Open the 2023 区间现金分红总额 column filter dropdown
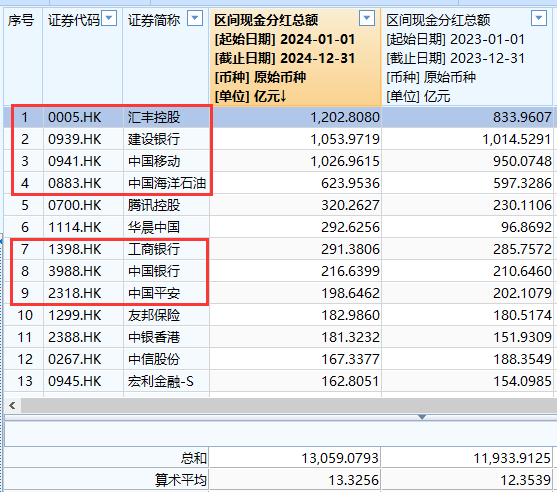The image size is (557, 492). (539, 18)
